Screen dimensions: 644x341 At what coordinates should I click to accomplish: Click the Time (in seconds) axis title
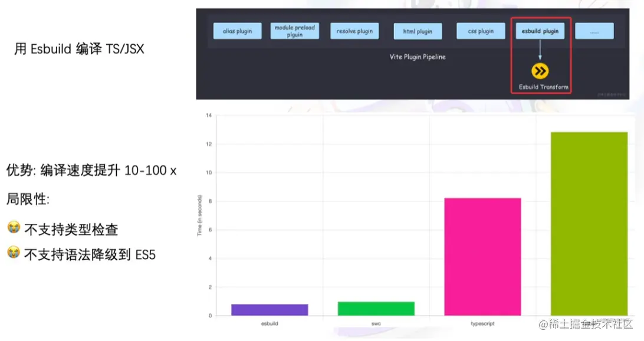[x=199, y=216]
